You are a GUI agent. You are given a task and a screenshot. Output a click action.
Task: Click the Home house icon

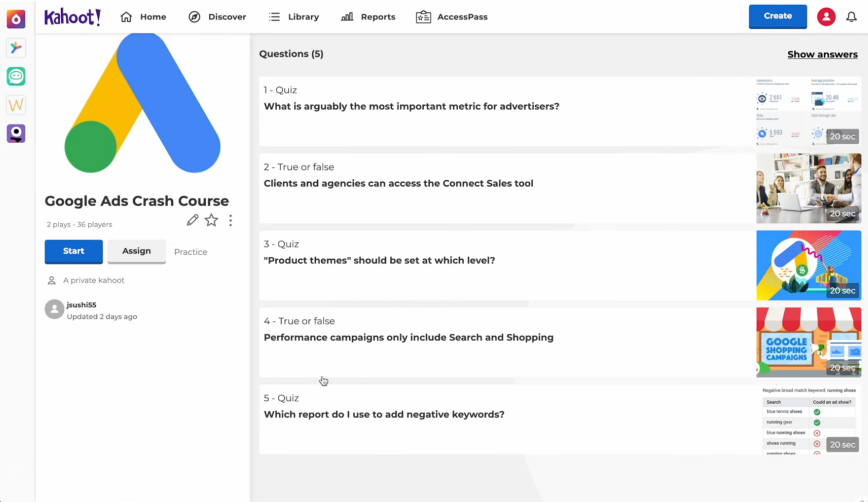(x=126, y=17)
